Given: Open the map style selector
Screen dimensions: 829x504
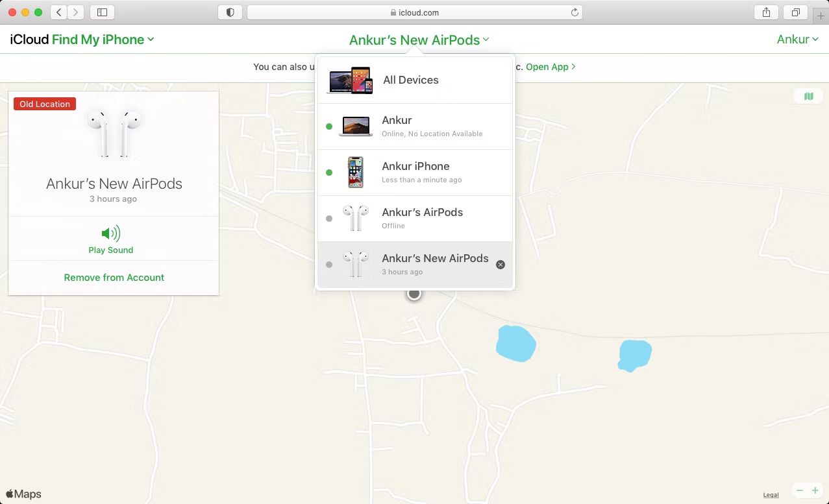Looking at the screenshot, I should [x=808, y=95].
